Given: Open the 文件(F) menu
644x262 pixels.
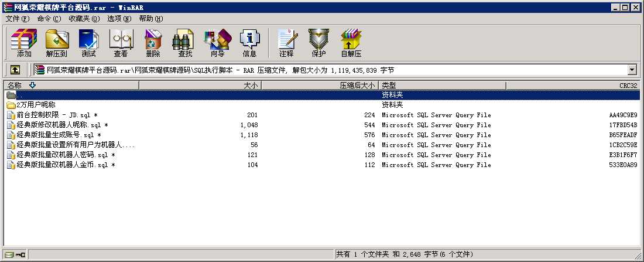Looking at the screenshot, I should (x=18, y=19).
